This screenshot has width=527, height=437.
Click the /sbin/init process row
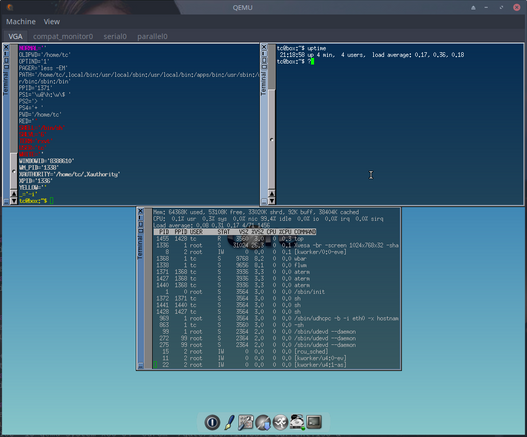277,291
